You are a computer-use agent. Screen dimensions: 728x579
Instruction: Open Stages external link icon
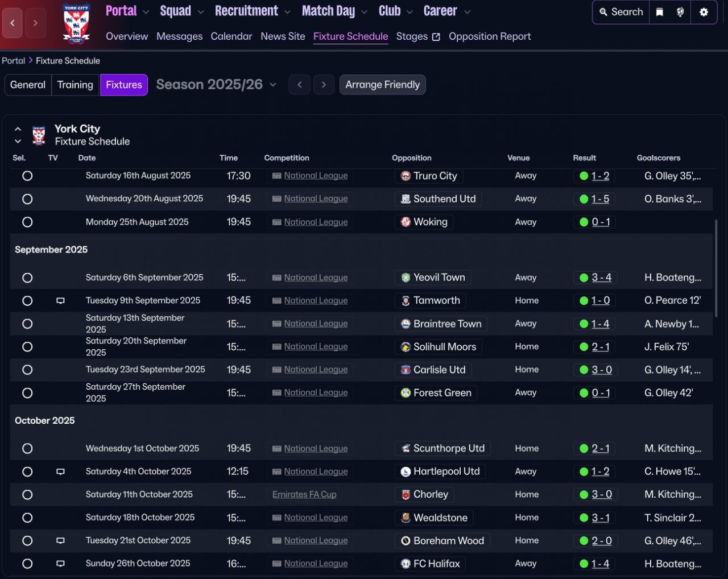click(436, 37)
